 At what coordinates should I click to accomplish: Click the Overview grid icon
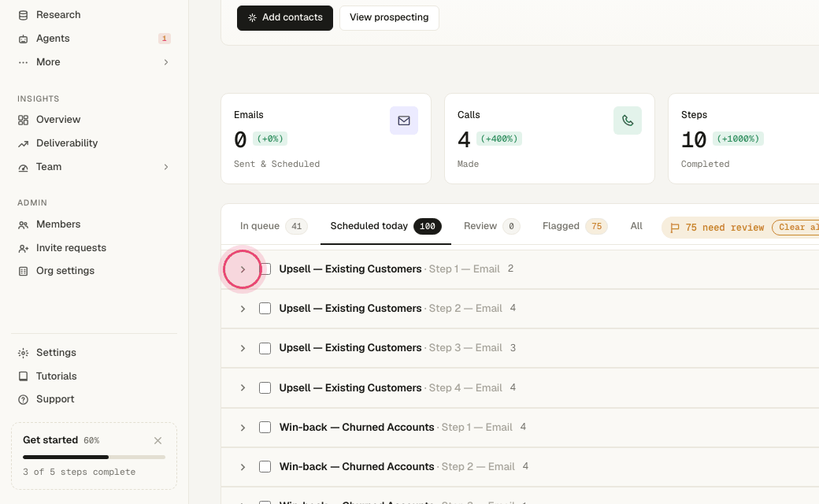[x=23, y=120]
